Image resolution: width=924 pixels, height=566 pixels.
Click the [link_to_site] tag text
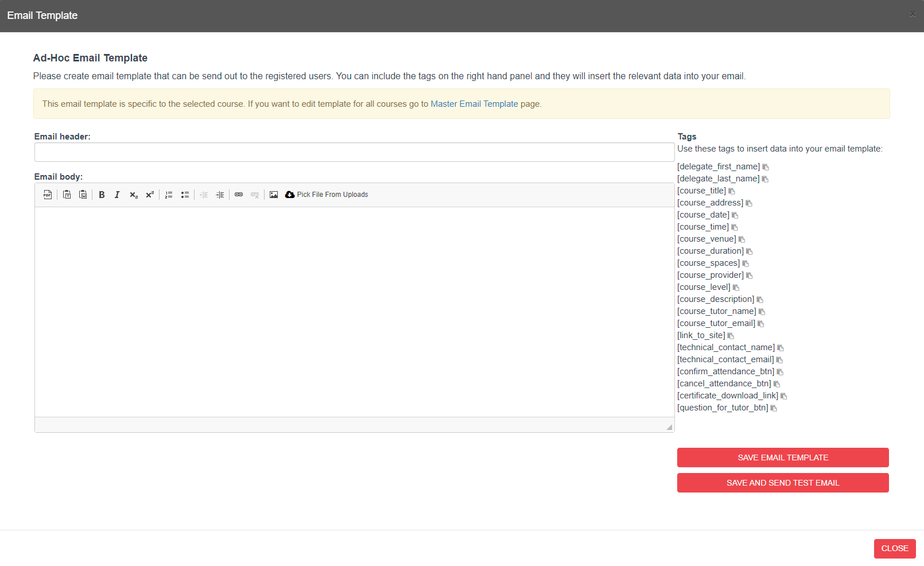point(701,335)
